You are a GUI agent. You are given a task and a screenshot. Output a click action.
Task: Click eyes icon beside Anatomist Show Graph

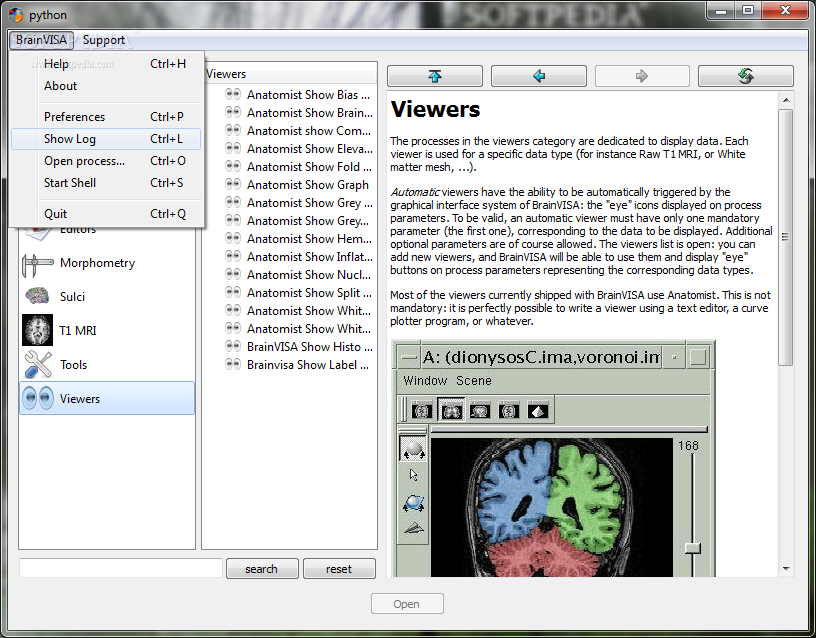tap(233, 184)
